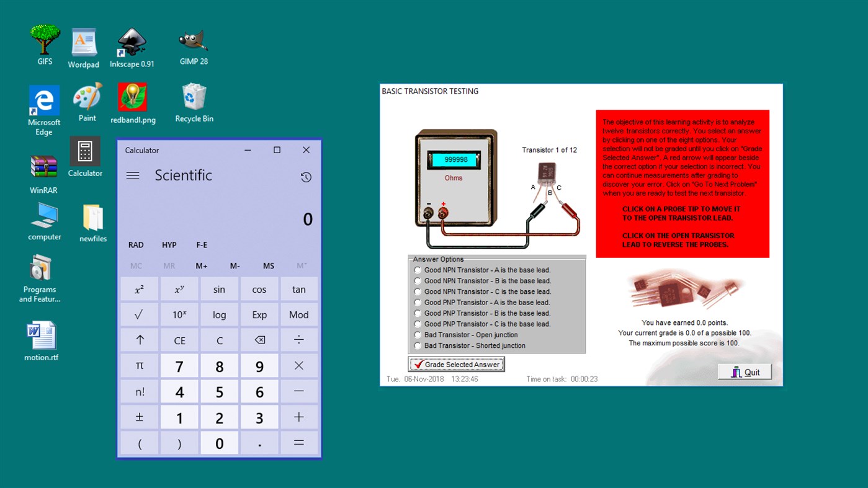Open the redbandl.png image

pos(132,96)
